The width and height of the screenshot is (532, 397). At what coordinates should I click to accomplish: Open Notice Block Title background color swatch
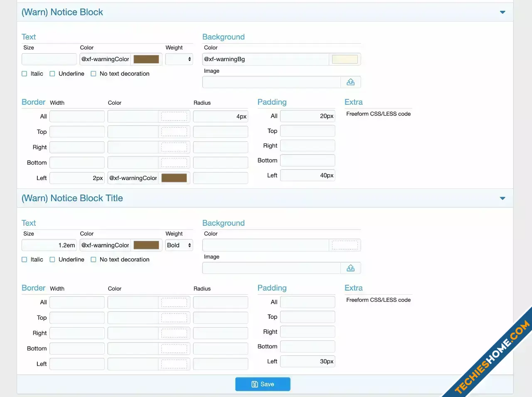(345, 245)
